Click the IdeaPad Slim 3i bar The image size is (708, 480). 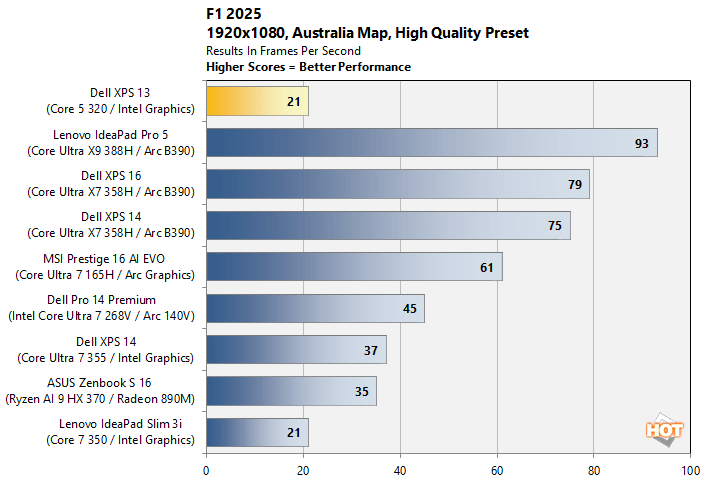coord(257,433)
